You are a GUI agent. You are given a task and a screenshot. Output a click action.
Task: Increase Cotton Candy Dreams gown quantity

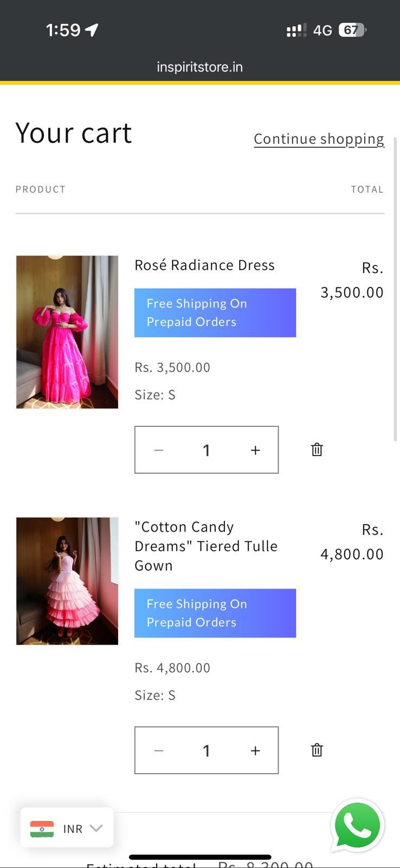255,751
